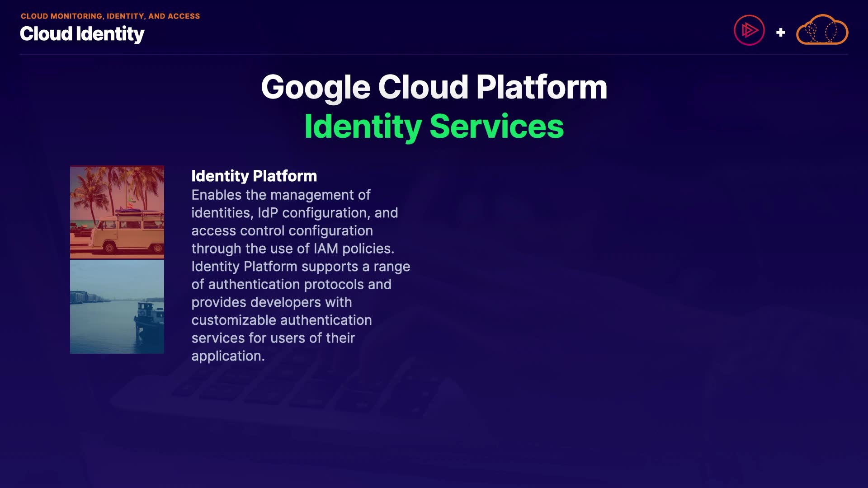Click the 'customizable authentication' line
The width and height of the screenshot is (868, 488).
coord(281,320)
